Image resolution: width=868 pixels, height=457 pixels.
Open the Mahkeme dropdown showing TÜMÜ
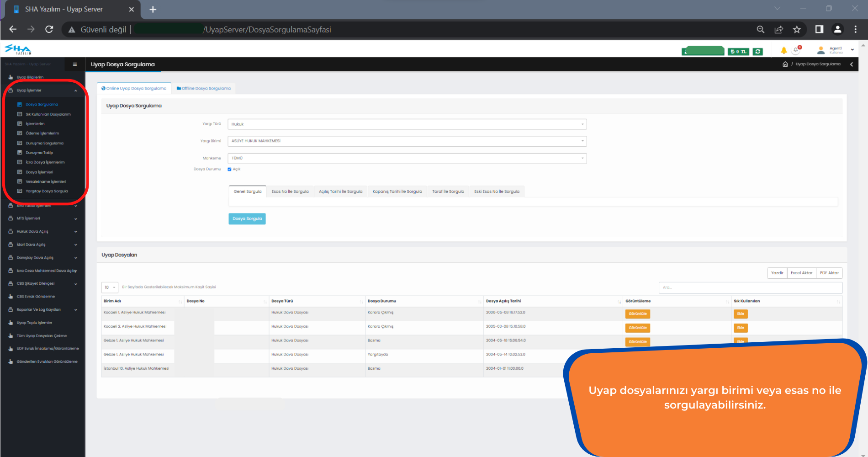[407, 158]
